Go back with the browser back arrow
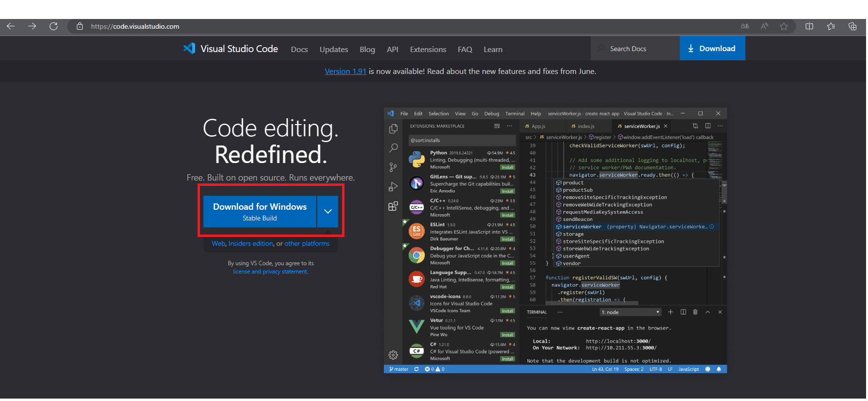The height and width of the screenshot is (401, 868). point(11,26)
